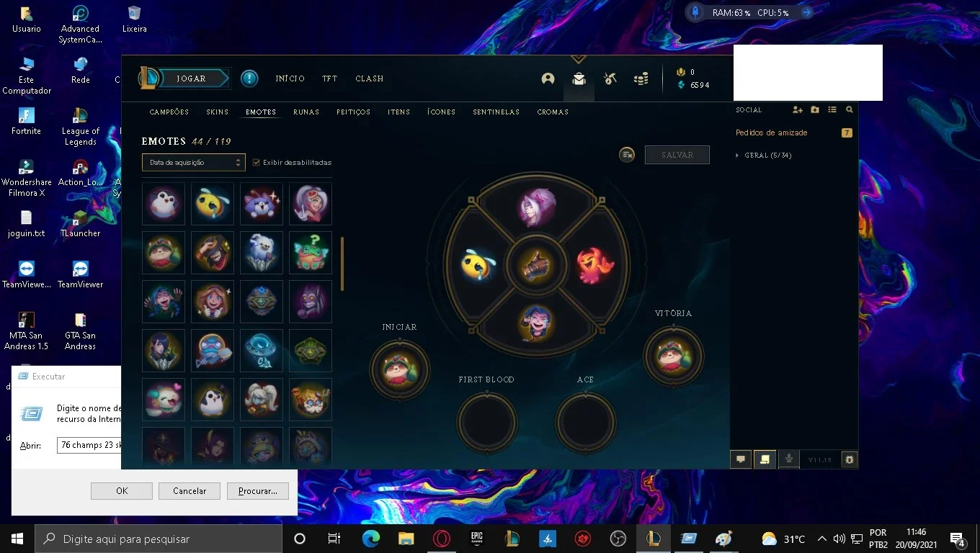
Task: Switch to Sentinelas tab
Action: pyautogui.click(x=496, y=112)
